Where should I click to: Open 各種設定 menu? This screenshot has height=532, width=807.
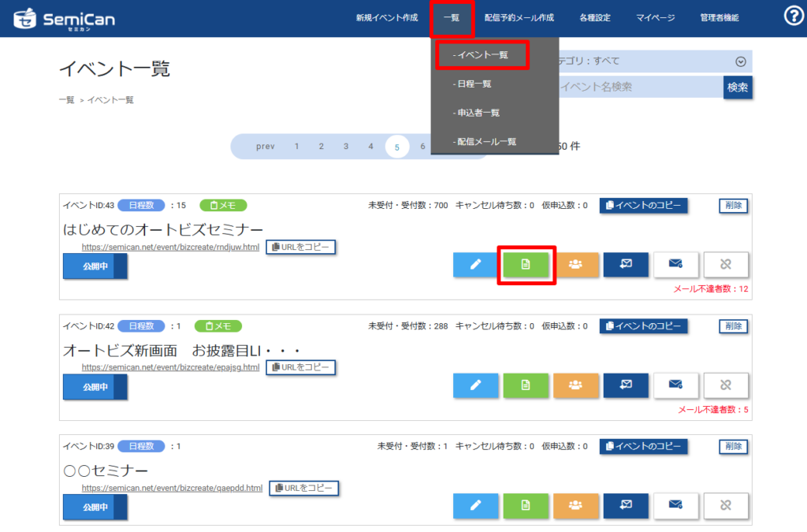coord(595,18)
